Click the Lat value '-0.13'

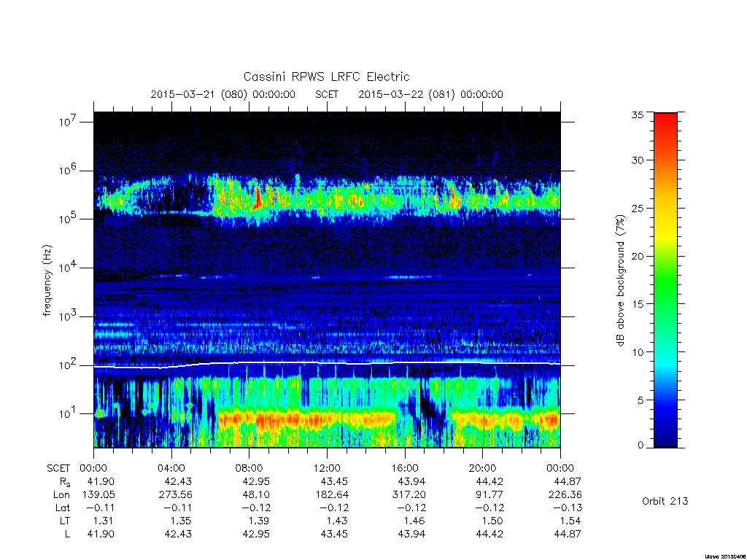[x=568, y=507]
